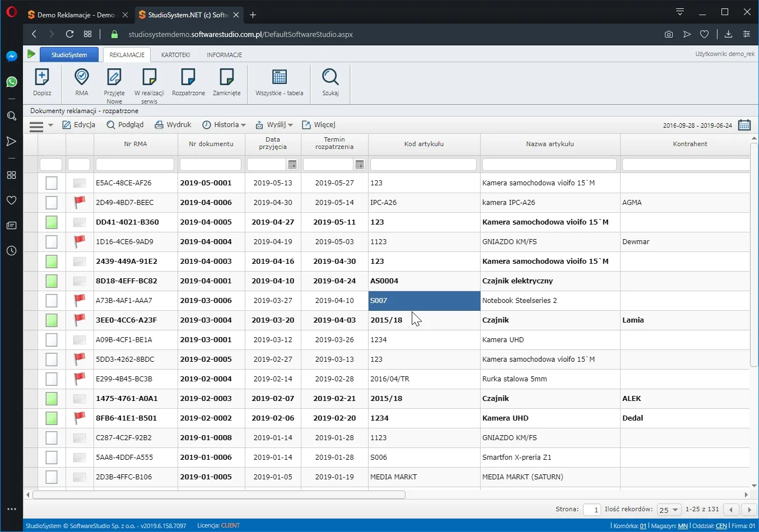Open Przyjęte Nowe documents

point(114,77)
